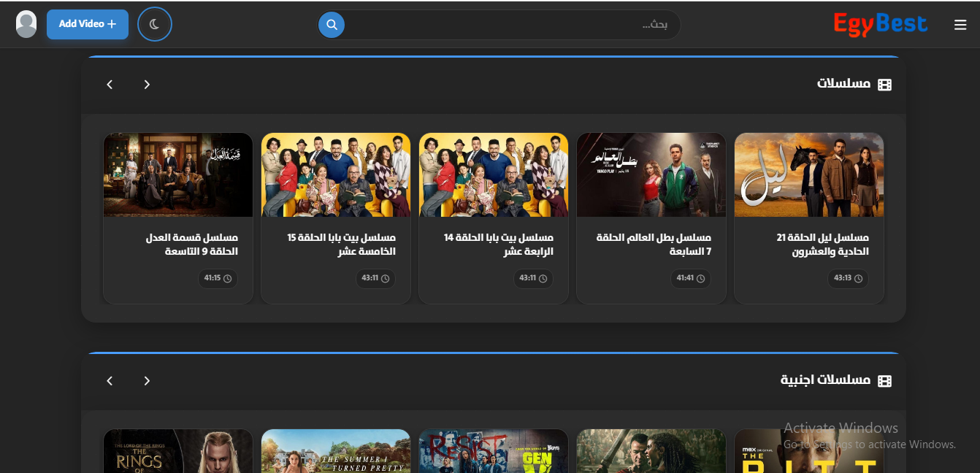Click the 43:13 duration badge clock icon
980x473 pixels.
[858, 279]
